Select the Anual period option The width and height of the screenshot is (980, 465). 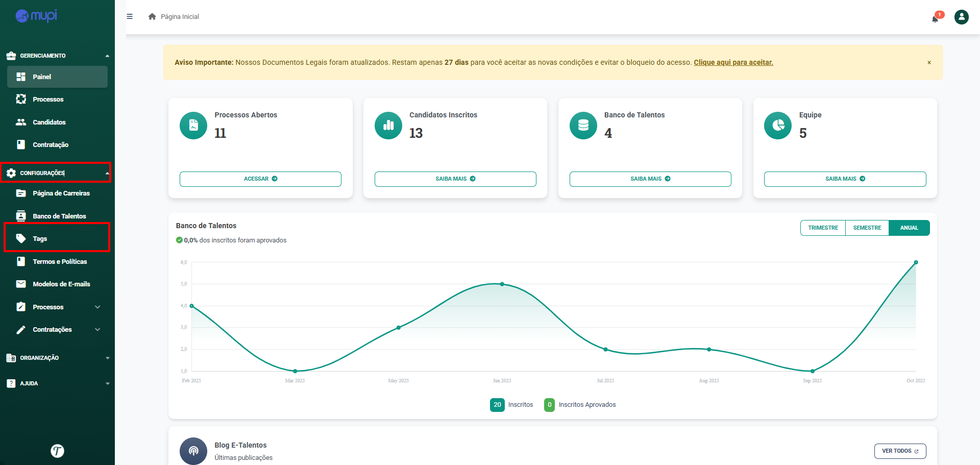tap(909, 228)
